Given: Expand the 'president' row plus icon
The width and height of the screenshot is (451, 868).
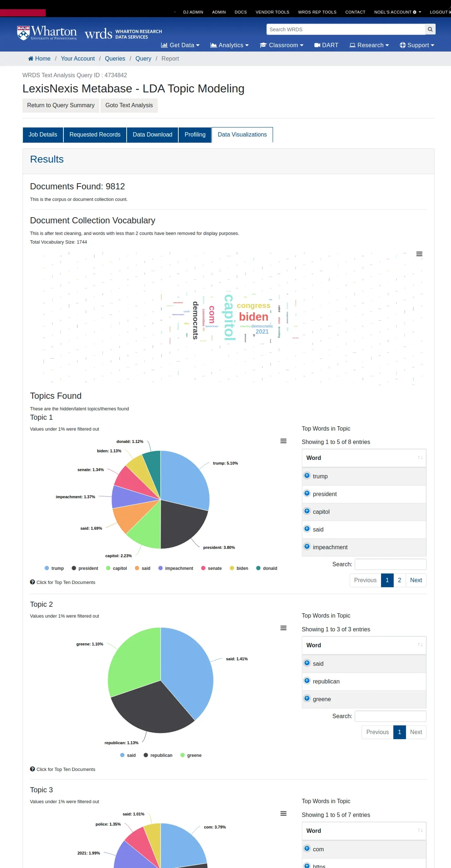Looking at the screenshot, I should [x=307, y=493].
